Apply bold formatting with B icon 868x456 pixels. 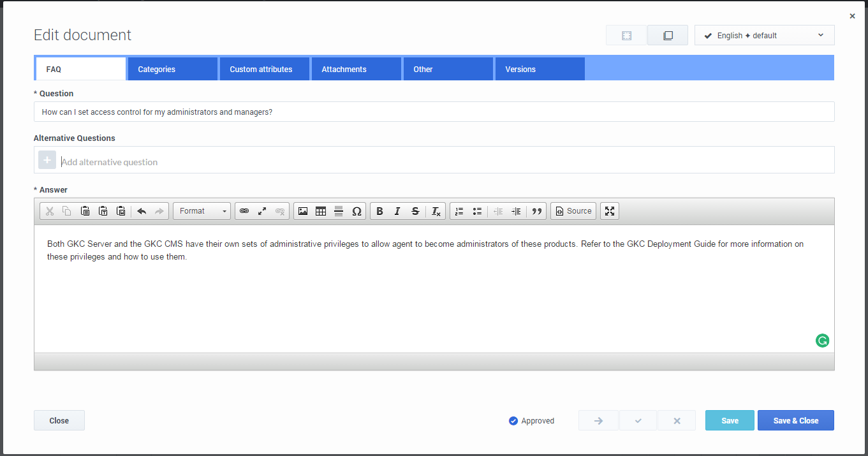click(379, 211)
